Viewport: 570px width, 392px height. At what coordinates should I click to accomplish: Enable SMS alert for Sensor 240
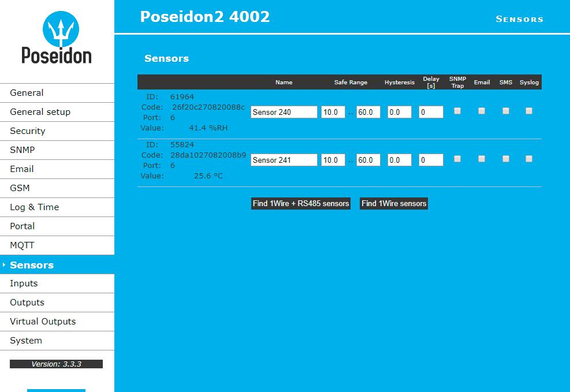click(x=506, y=111)
